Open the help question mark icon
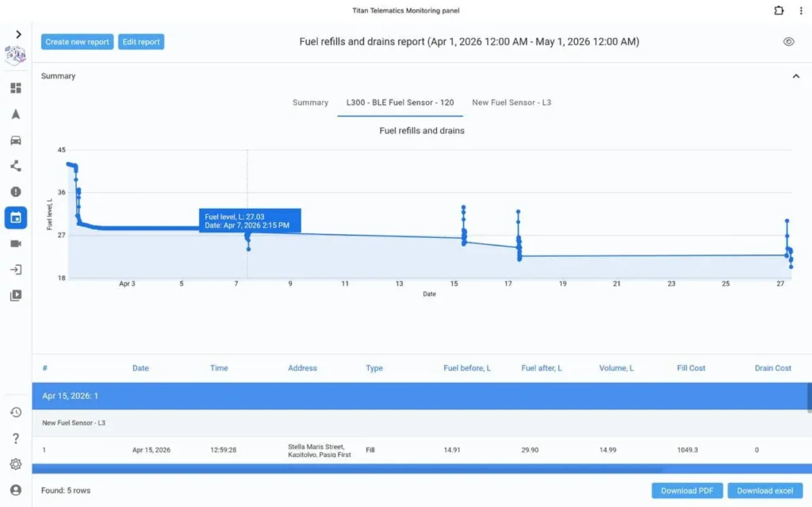Image resolution: width=812 pixels, height=507 pixels. 16,439
